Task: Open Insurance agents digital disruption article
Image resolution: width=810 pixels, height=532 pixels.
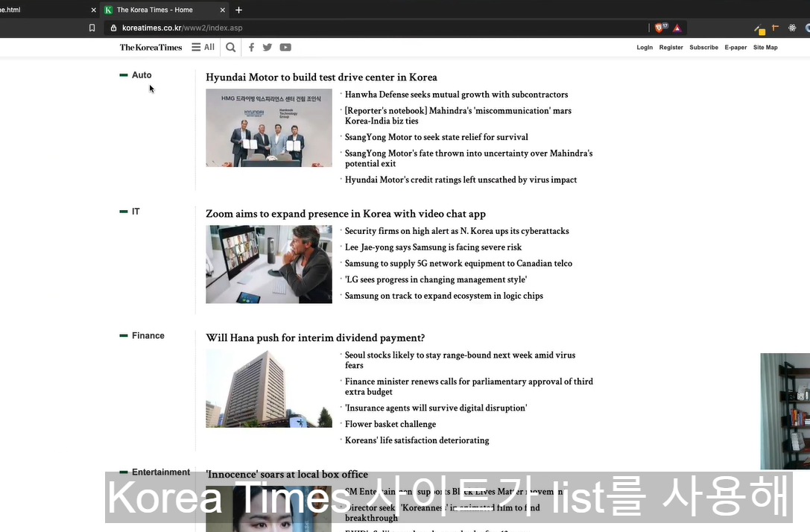Action: 435,408
